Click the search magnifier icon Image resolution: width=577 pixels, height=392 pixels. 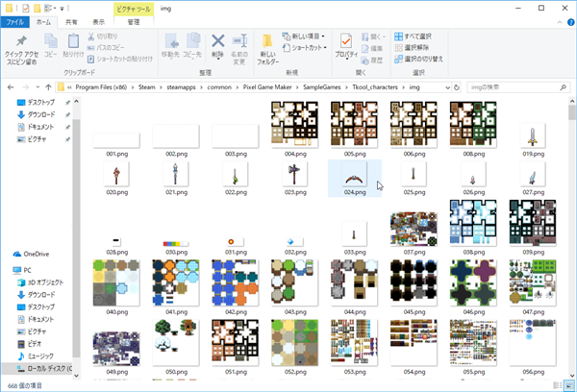[x=563, y=87]
